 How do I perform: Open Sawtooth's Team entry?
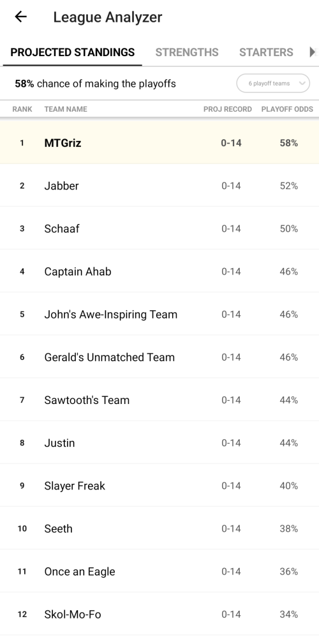point(159,400)
